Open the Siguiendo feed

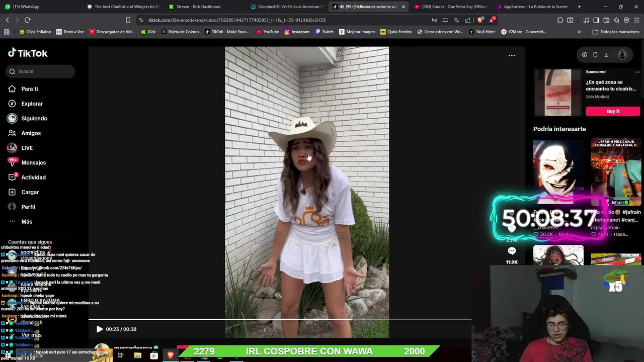28,118
